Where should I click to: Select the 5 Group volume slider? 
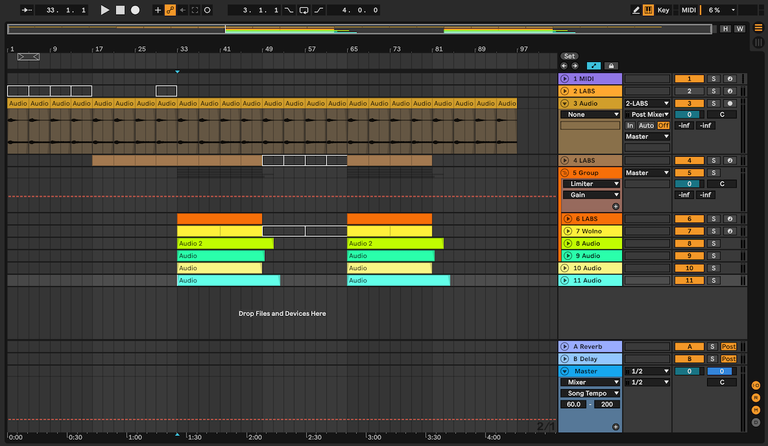(689, 184)
